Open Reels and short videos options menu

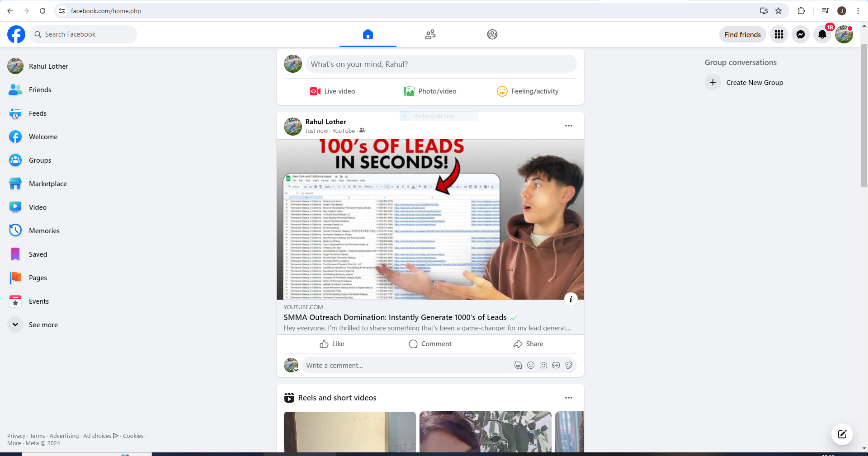(x=569, y=398)
